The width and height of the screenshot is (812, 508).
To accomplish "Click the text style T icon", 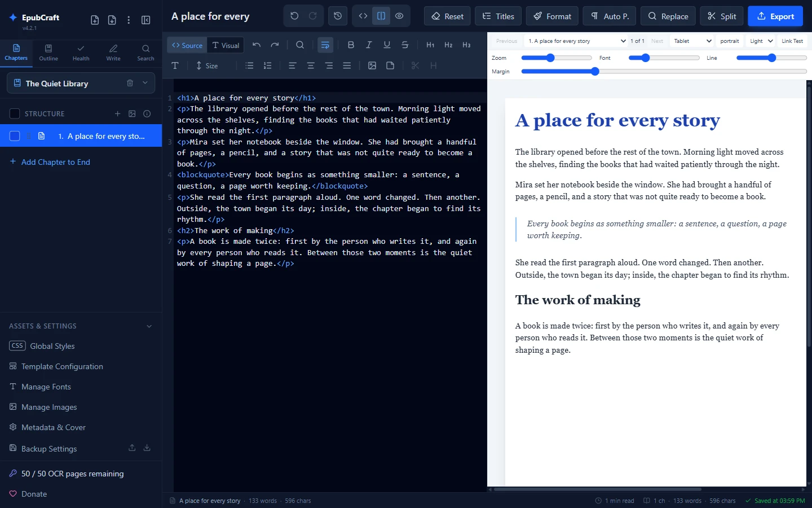I will (175, 65).
